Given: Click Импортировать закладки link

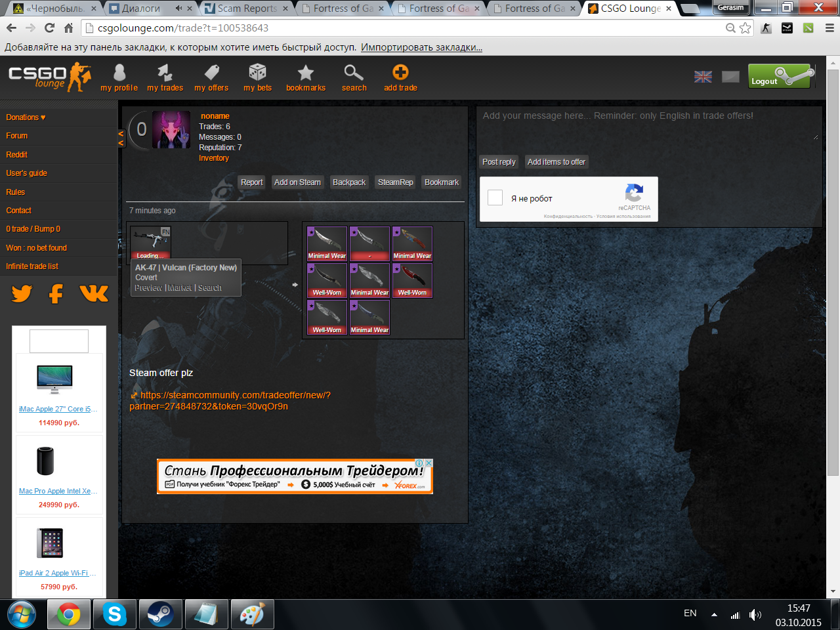Looking at the screenshot, I should click(x=421, y=47).
